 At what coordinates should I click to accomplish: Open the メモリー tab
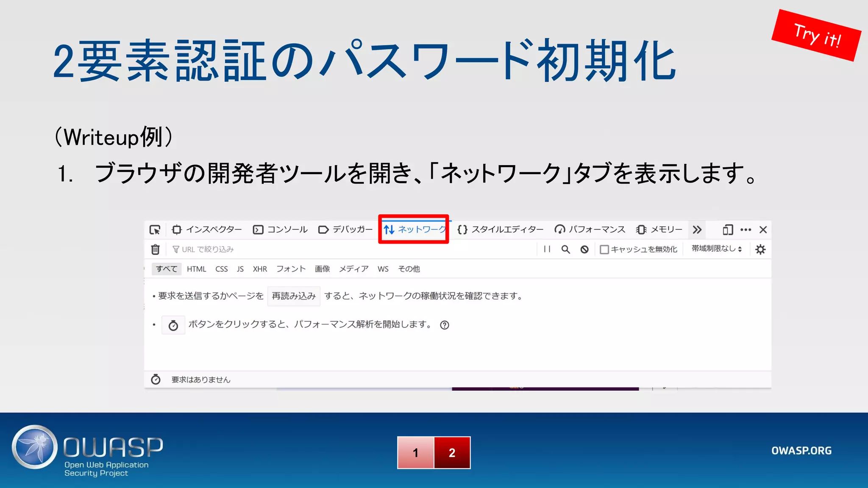tap(659, 230)
